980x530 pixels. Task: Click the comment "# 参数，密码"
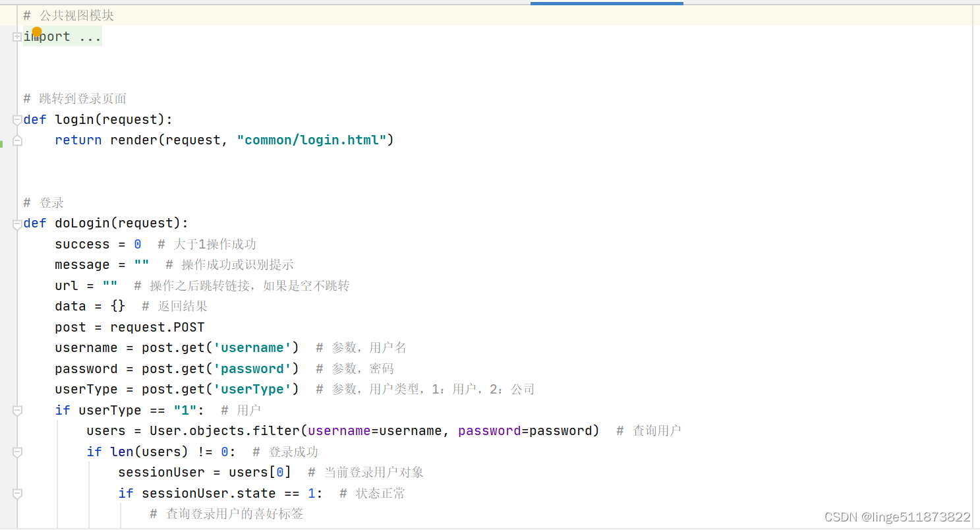355,368
